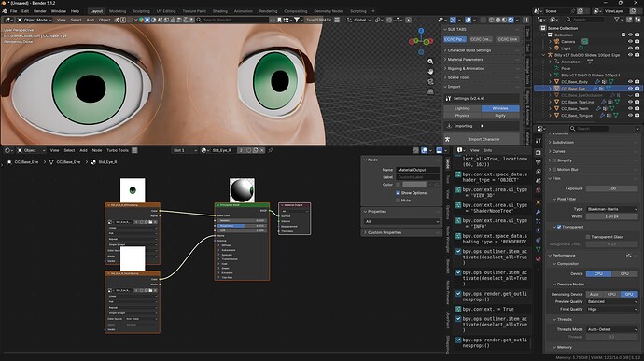Open the Modifiers wrench properties tab icon
Screen dimensions: 644x361
pyautogui.click(x=538, y=212)
